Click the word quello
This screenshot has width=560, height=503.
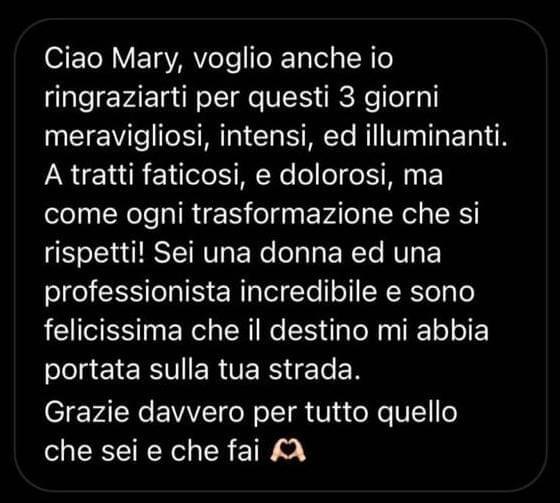pyautogui.click(x=418, y=414)
